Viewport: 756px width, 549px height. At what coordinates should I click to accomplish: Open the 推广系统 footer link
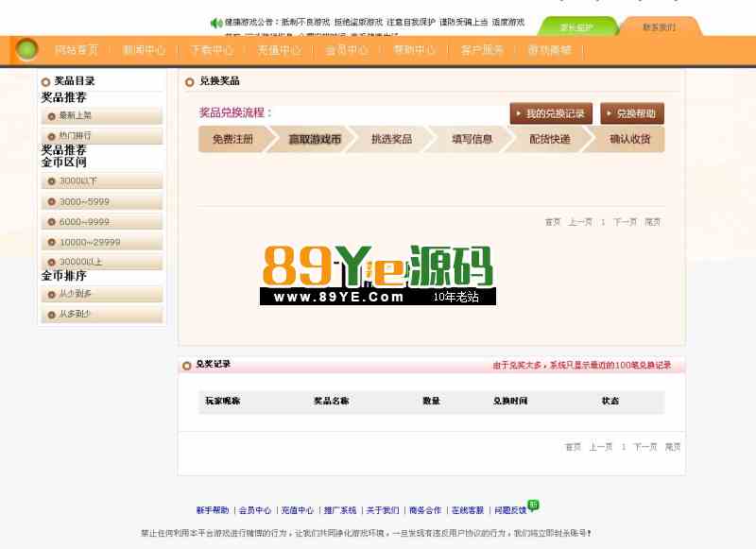click(x=340, y=510)
